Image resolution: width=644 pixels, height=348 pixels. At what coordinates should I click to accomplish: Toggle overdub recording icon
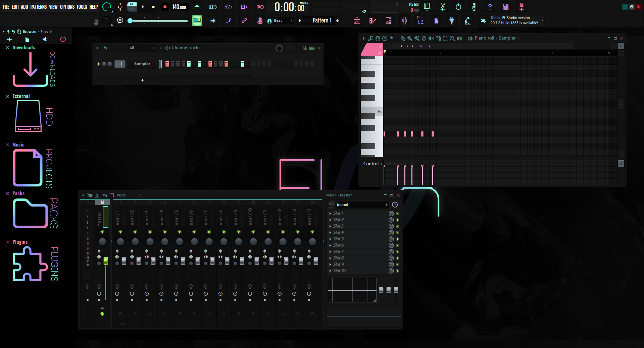(244, 7)
